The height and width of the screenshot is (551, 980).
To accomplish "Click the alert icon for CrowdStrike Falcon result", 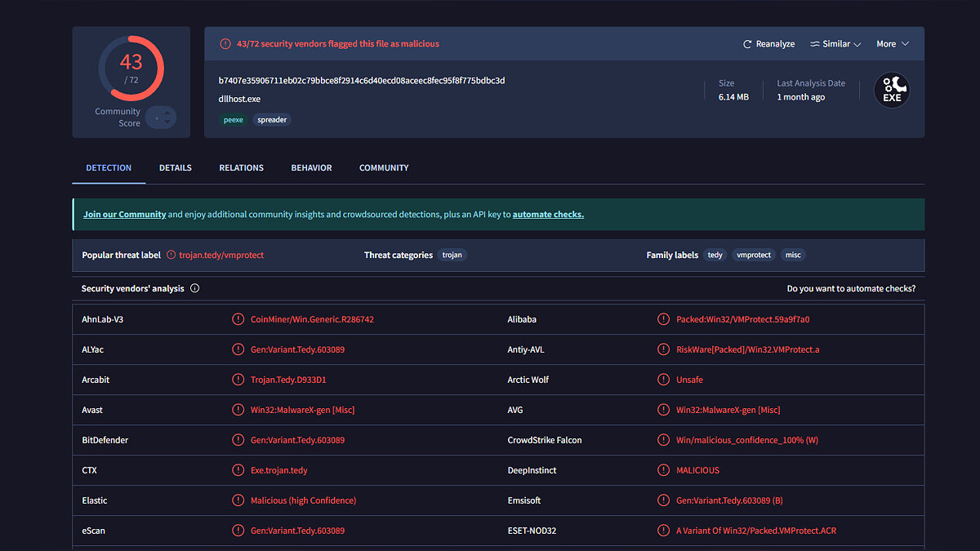I will click(663, 440).
